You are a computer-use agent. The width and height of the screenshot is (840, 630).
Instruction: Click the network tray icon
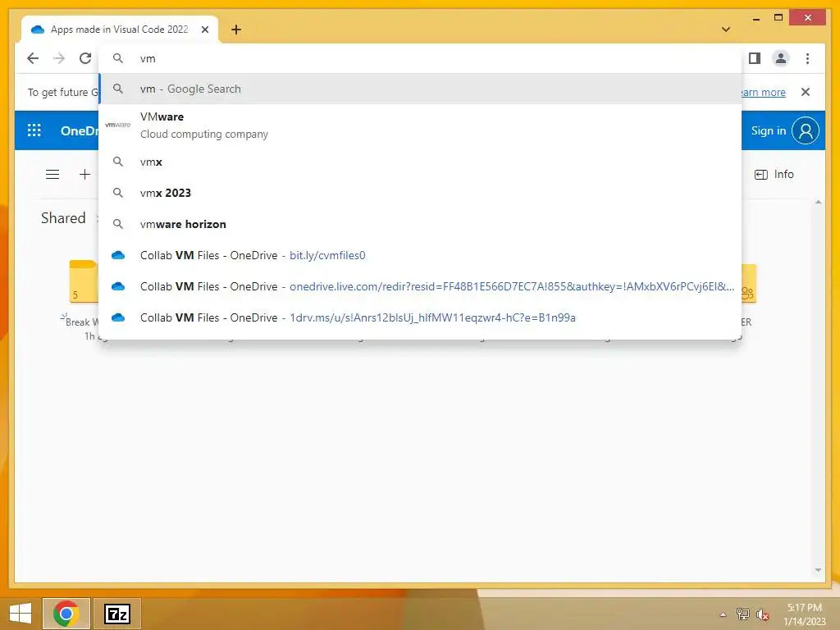tap(743, 614)
